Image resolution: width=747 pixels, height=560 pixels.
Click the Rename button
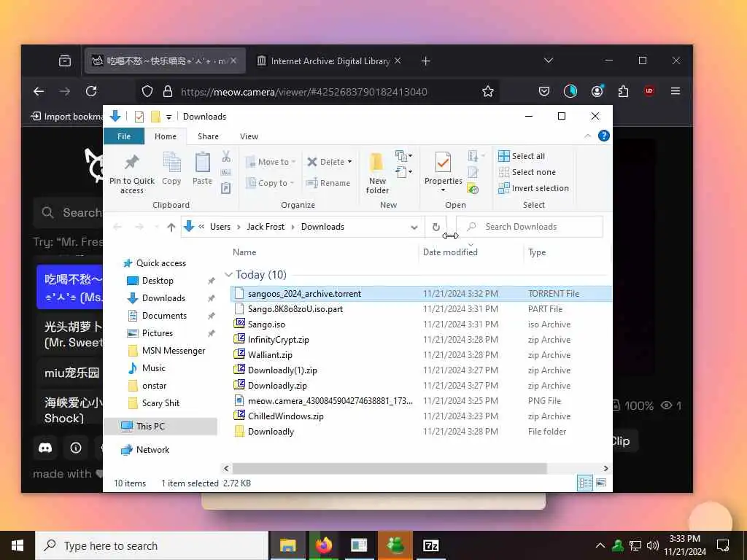(x=328, y=183)
